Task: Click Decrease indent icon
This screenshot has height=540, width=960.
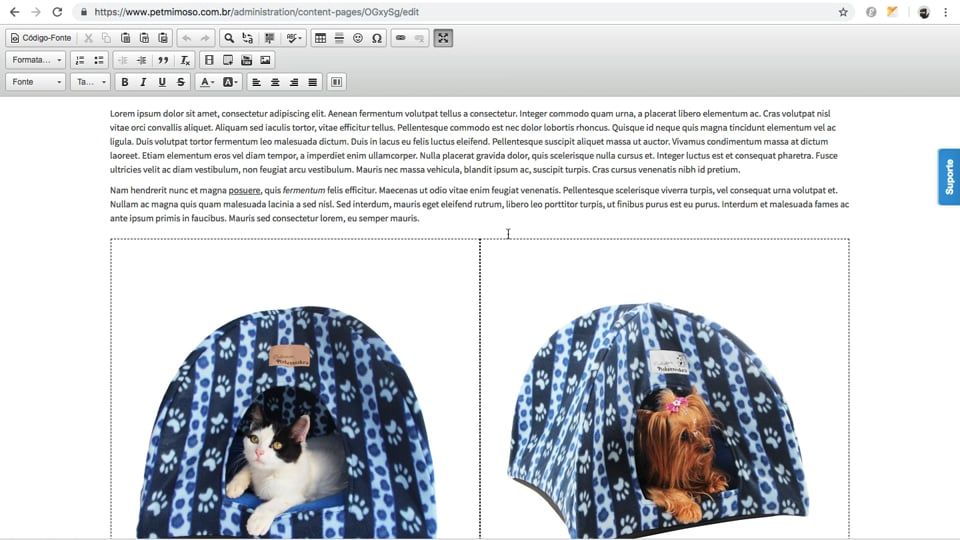Action: coord(122,60)
